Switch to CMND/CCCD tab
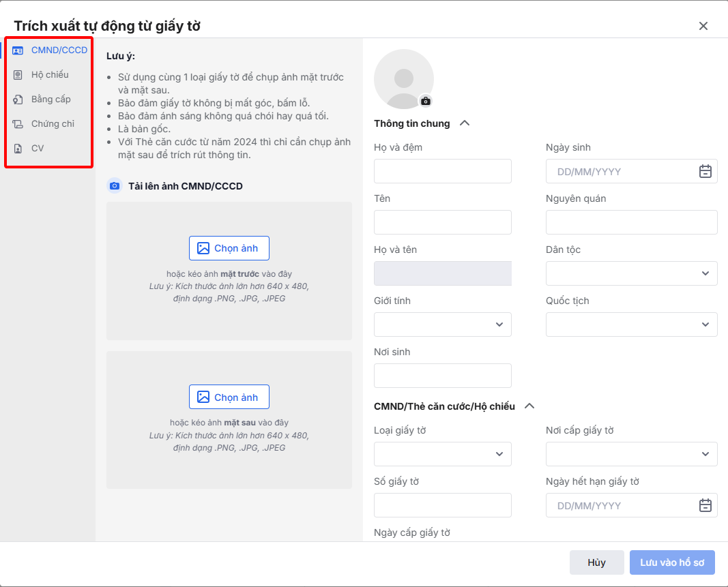The image size is (728, 587). pos(50,50)
